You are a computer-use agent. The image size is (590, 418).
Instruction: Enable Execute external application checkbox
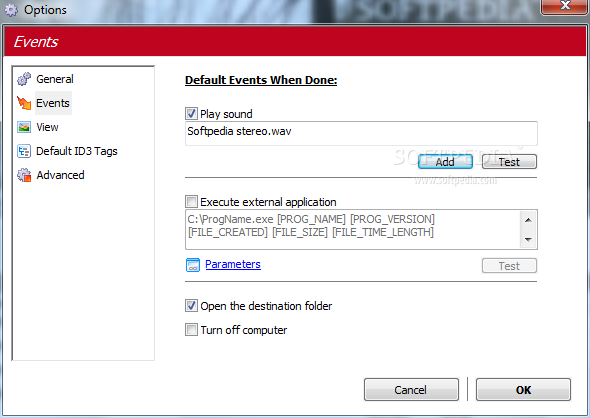(191, 202)
